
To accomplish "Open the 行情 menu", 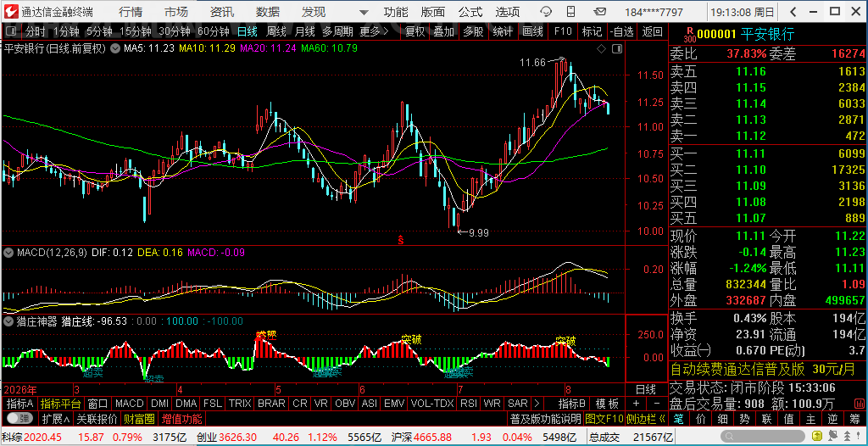I will point(131,12).
